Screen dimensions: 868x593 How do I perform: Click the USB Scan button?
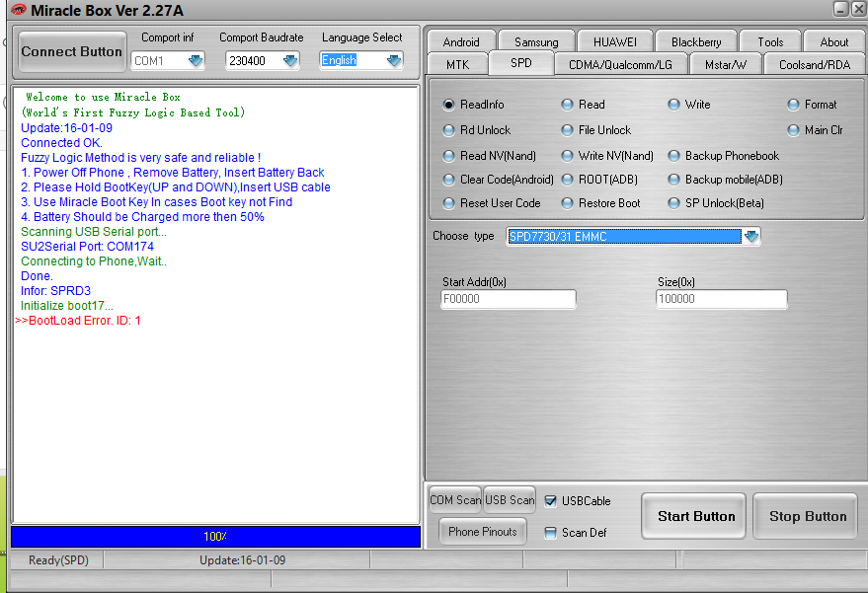pos(510,500)
